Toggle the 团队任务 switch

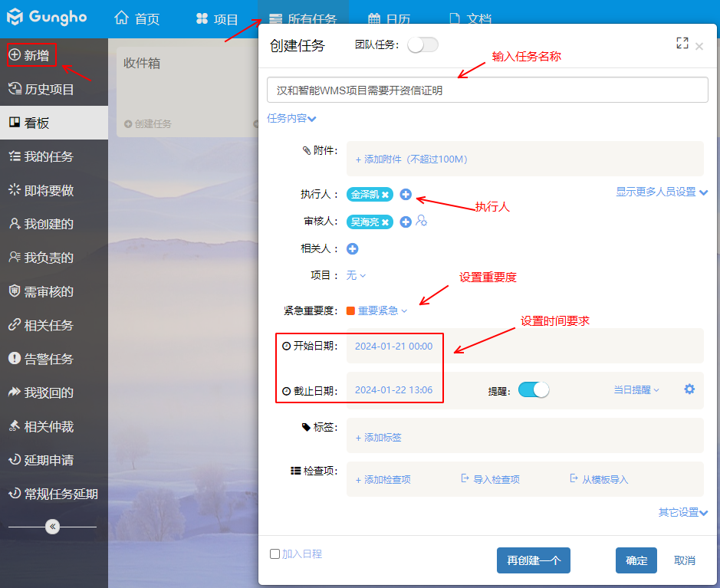pos(422,45)
